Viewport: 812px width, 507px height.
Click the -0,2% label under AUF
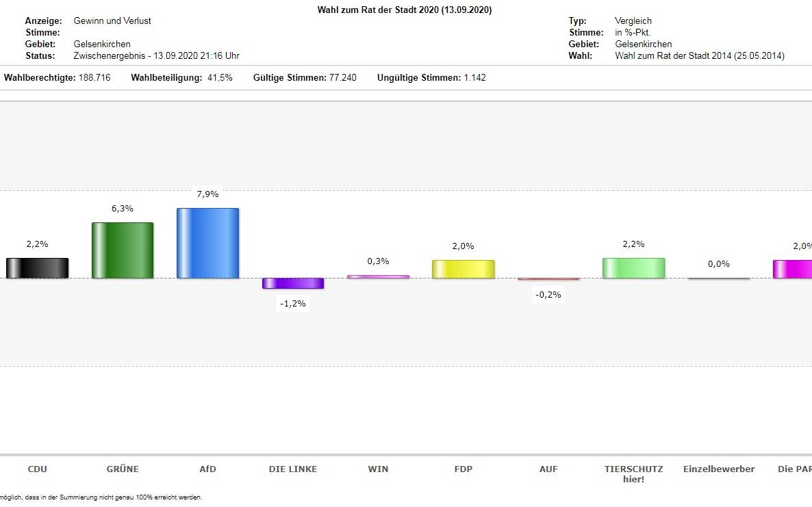click(x=548, y=295)
